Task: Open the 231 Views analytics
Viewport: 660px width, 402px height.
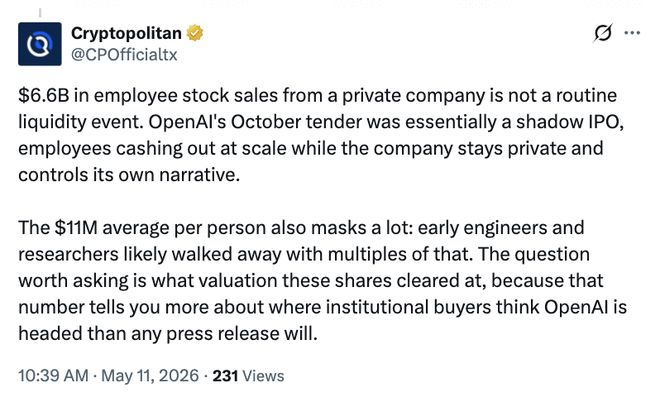Action: pyautogui.click(x=248, y=375)
